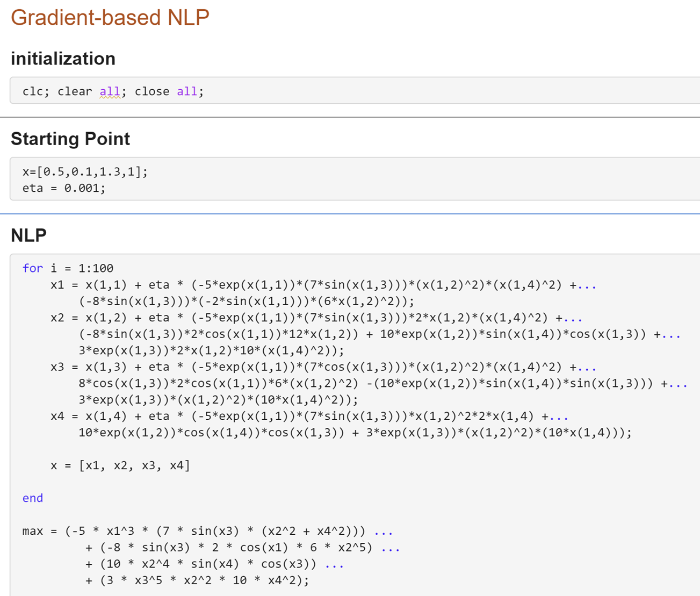Screen dimensions: 700x596
Task: Click the '+ (3 * x3^5 * x2^2' line
Action: click(x=197, y=580)
